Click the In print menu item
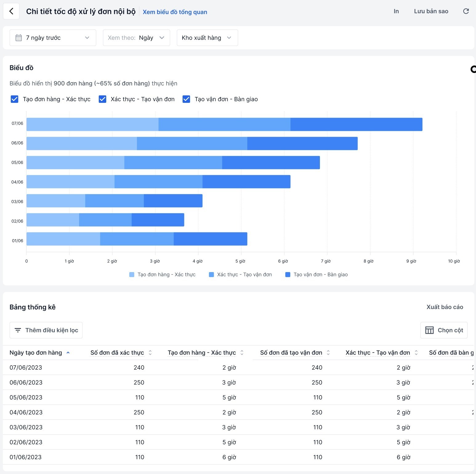Viewport: 476px width, 474px height. coord(396,11)
